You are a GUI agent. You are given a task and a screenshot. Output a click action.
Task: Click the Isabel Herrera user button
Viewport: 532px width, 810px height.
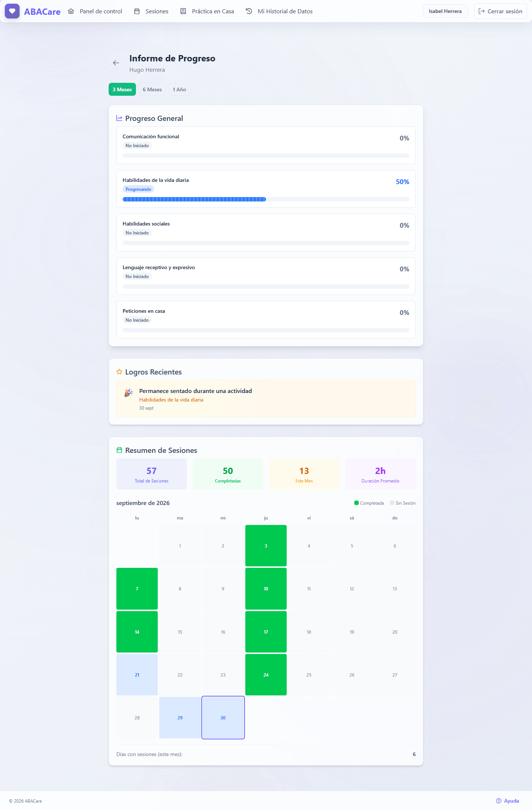[445, 11]
